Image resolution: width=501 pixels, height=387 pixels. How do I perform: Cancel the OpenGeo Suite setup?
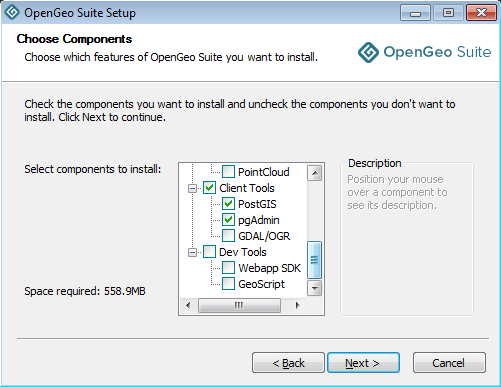[449, 363]
